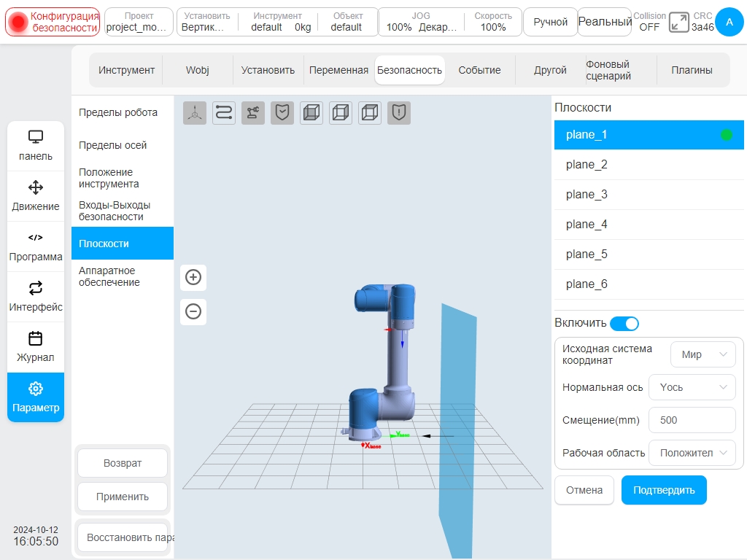Open Положение инструмента menu item
The image size is (747, 560).
(x=123, y=178)
